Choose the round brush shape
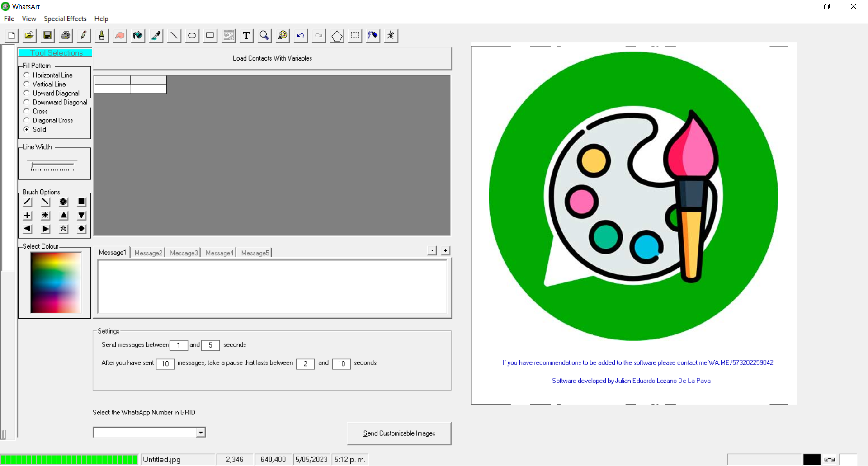868x466 pixels. [64, 202]
